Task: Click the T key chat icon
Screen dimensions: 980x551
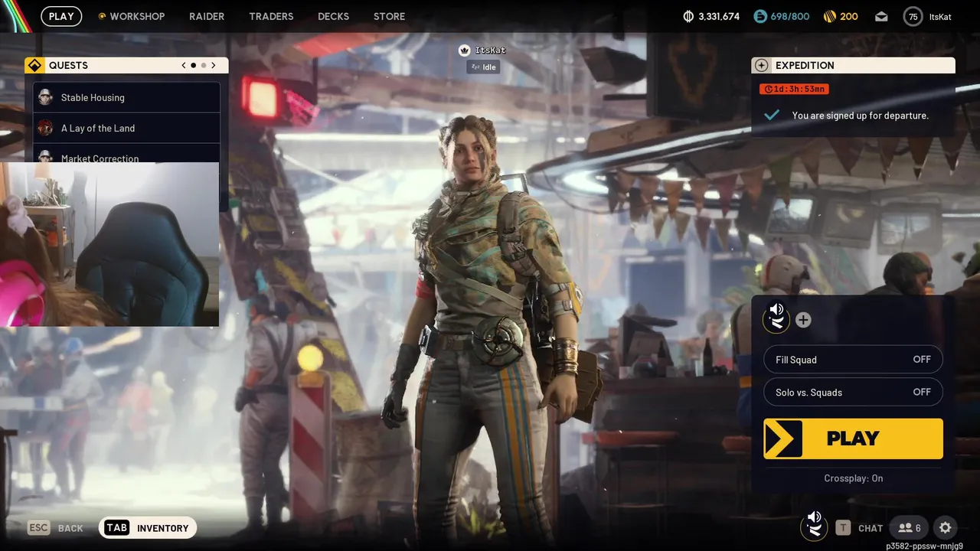Action: click(x=843, y=527)
